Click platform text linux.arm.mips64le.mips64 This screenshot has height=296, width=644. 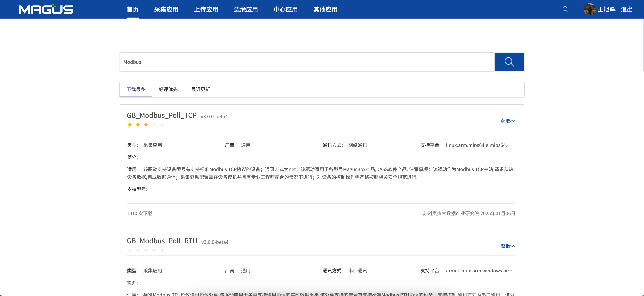pos(479,145)
